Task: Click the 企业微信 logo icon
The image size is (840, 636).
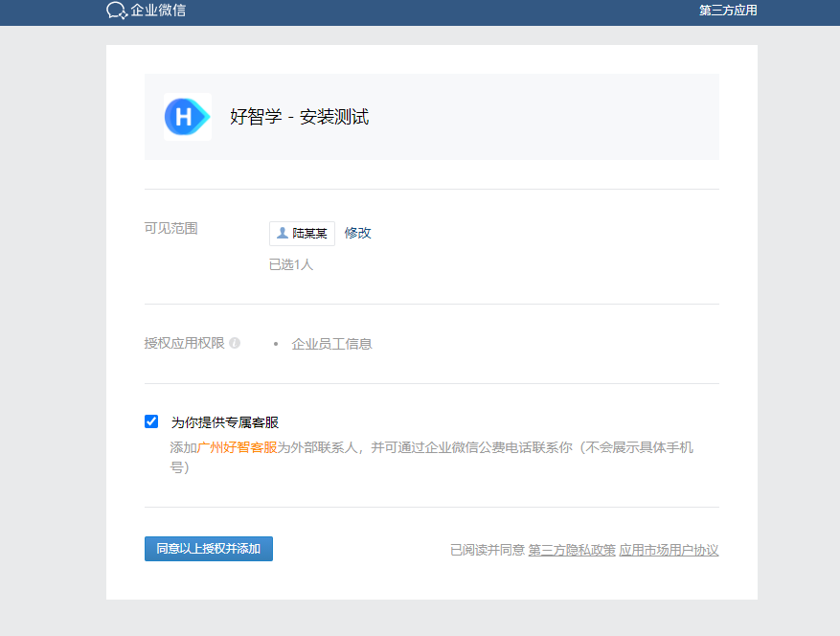Action: click(x=117, y=11)
